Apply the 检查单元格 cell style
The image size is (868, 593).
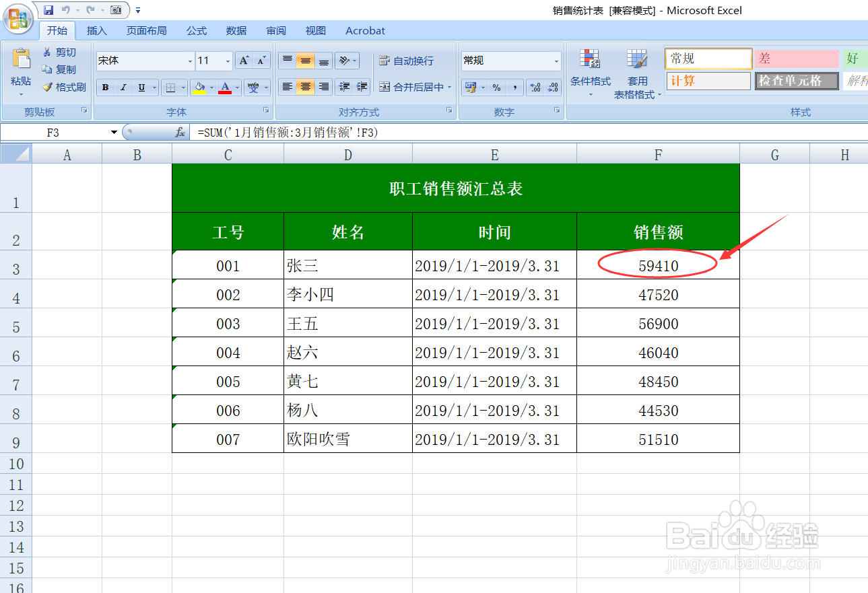(796, 80)
